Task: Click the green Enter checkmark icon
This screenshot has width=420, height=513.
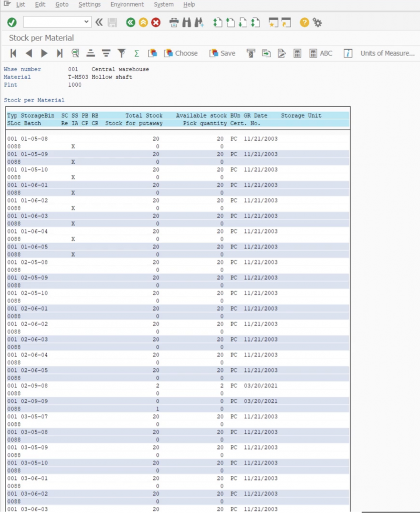Action: point(12,23)
